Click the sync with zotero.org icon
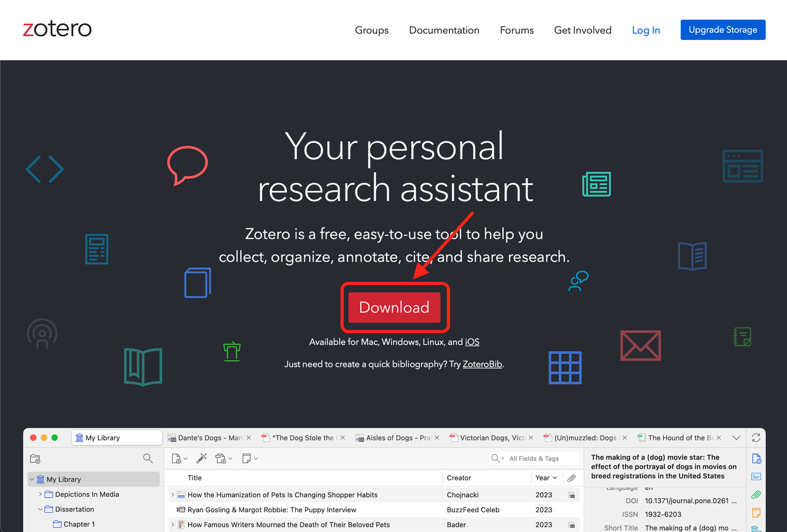This screenshot has width=787, height=532. point(756,438)
